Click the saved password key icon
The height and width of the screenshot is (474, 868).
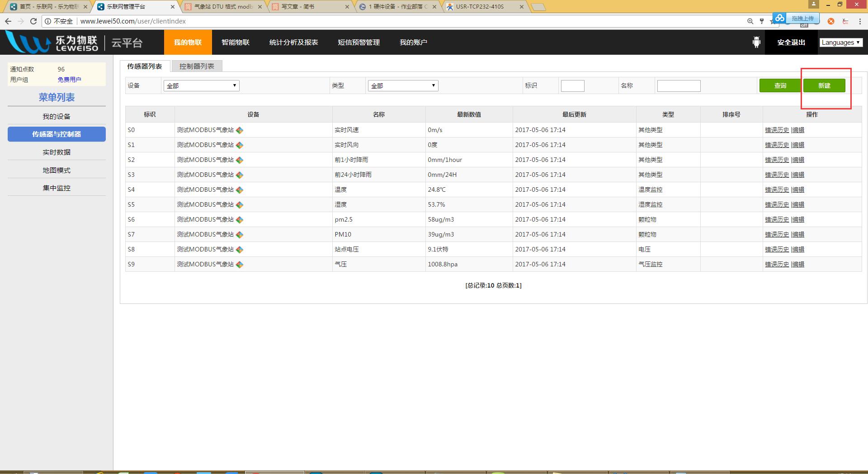pos(762,21)
